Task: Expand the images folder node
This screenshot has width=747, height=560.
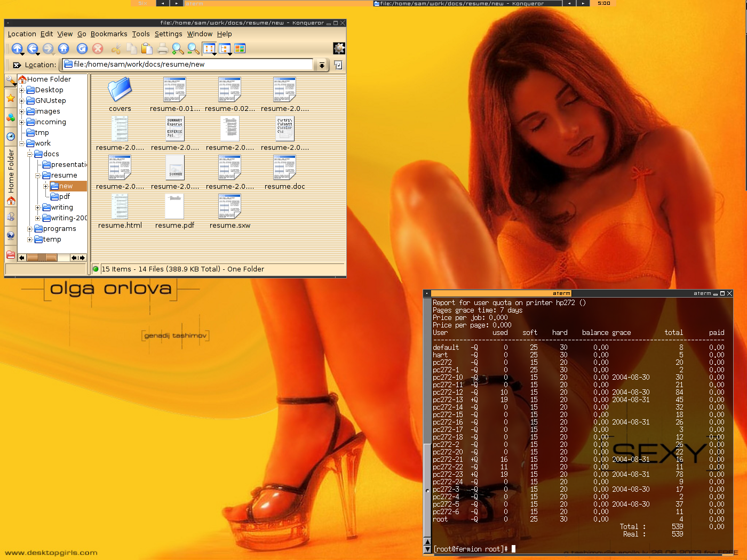Action: click(x=22, y=111)
